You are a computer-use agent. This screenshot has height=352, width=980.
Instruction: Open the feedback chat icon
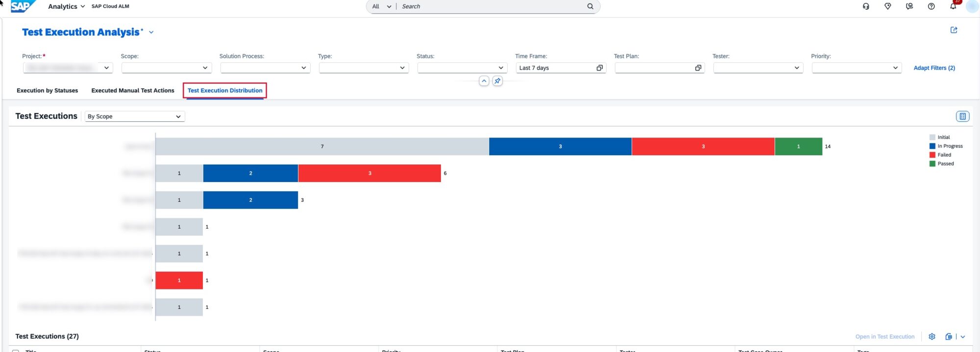pyautogui.click(x=909, y=6)
